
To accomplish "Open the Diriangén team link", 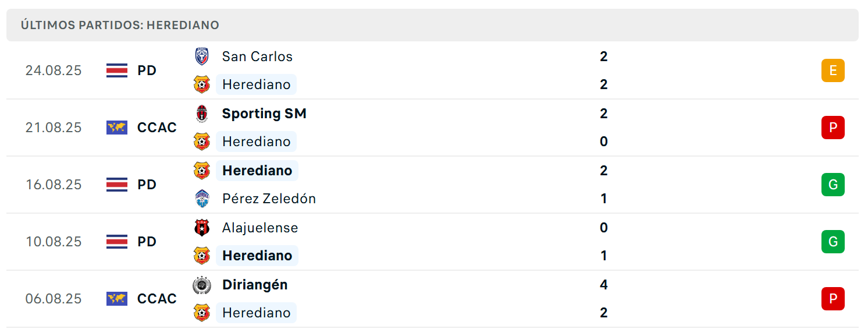I will click(x=255, y=285).
